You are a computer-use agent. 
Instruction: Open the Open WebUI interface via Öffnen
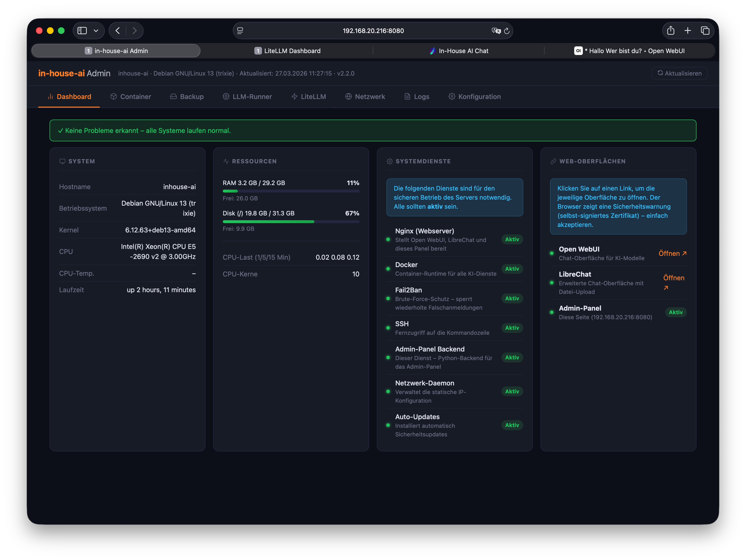(673, 253)
